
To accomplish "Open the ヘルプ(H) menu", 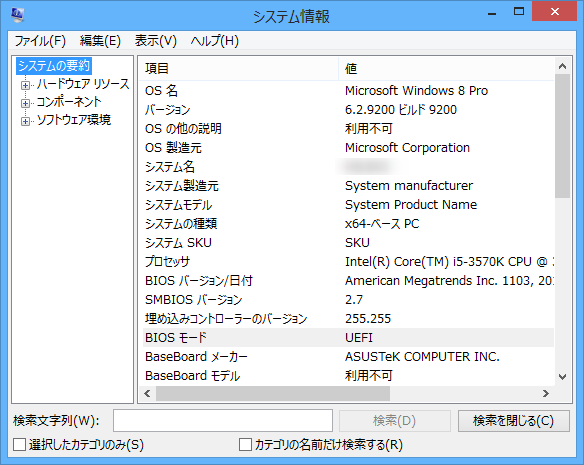I will pos(215,41).
